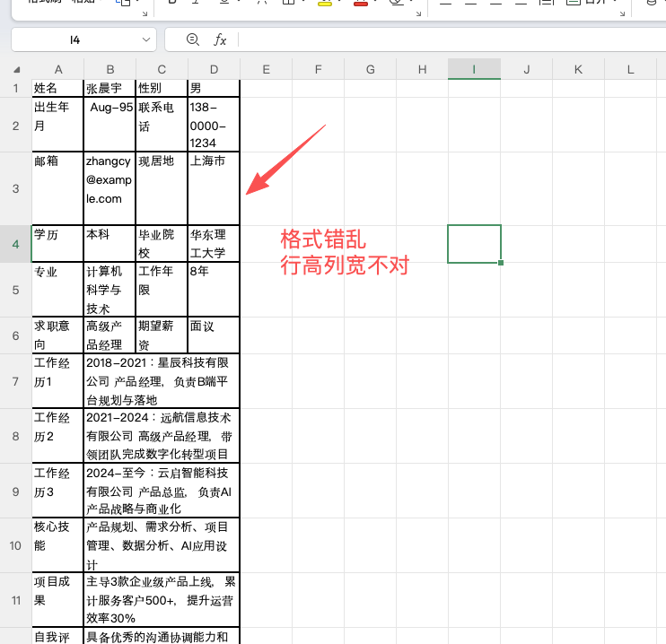Image resolution: width=666 pixels, height=644 pixels.
Task: Select column D header
Action: pos(214,69)
